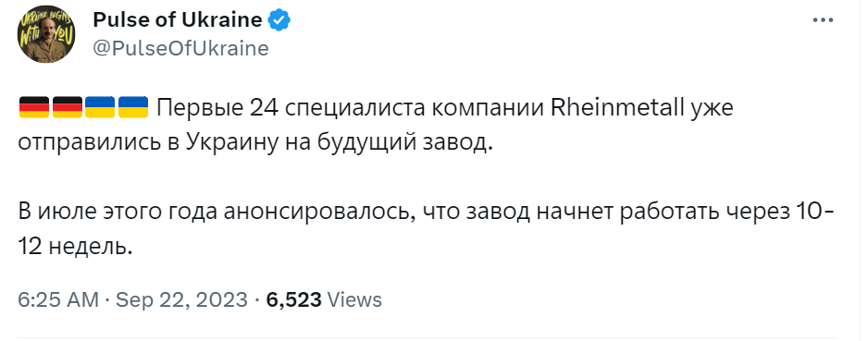Click the first German flag emoji
Viewport: 868px width, 341px height.
[34, 107]
